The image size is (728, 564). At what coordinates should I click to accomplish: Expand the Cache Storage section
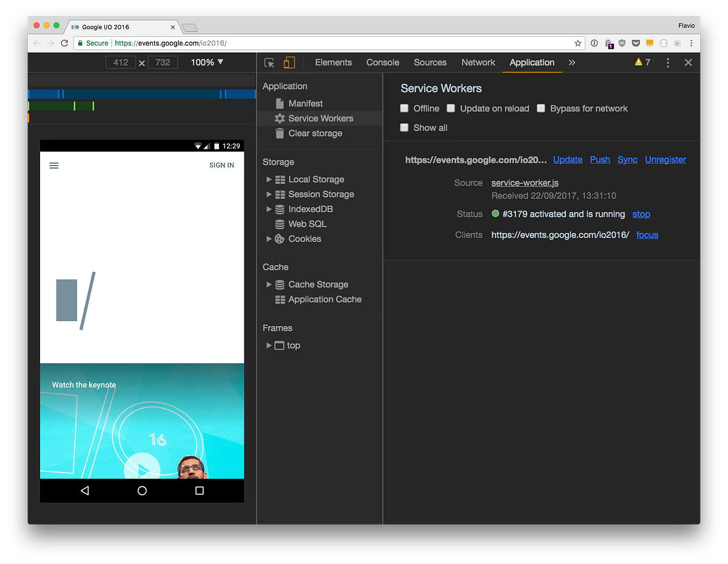269,284
